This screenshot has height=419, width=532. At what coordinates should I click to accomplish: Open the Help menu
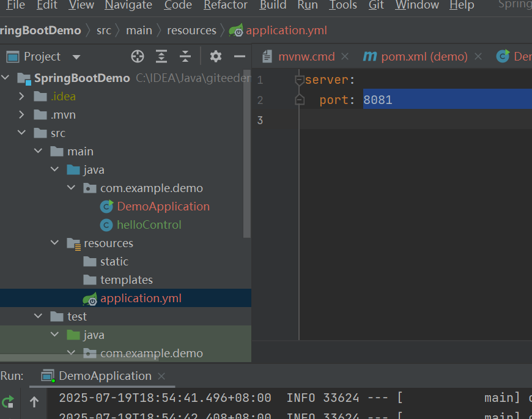[462, 5]
